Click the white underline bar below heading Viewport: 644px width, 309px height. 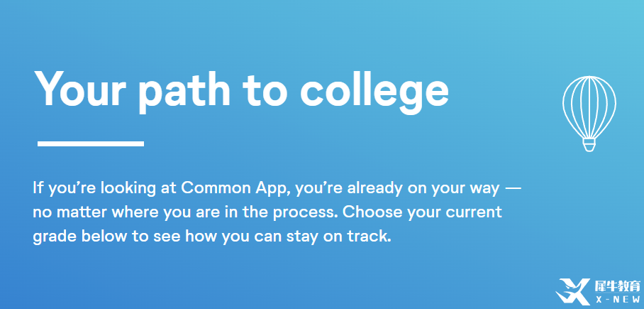click(x=91, y=143)
